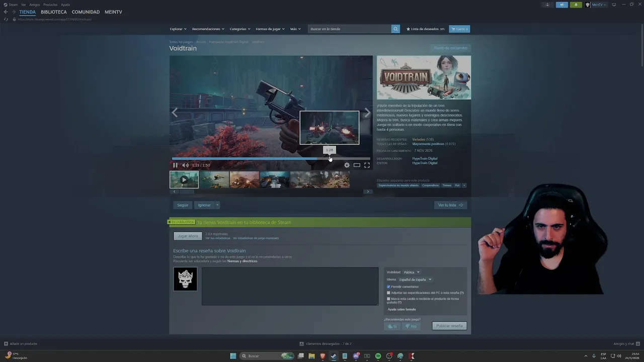Enter fullscreen on the trailer
The image size is (644, 362).
(367, 165)
